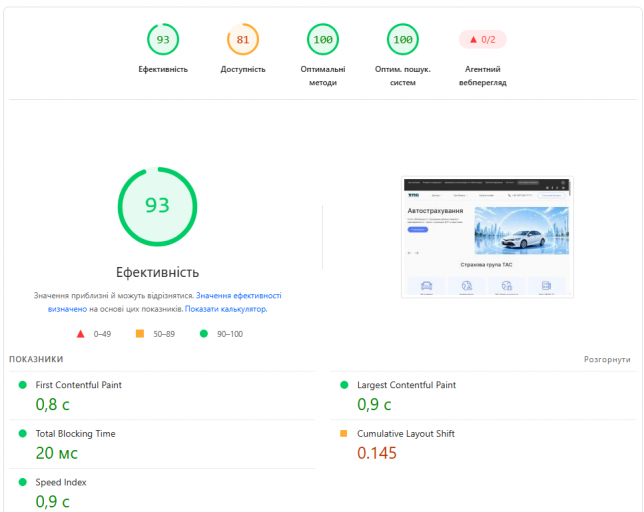The height and width of the screenshot is (512, 644).
Task: Click the Доступність category label
Action: pyautogui.click(x=243, y=69)
